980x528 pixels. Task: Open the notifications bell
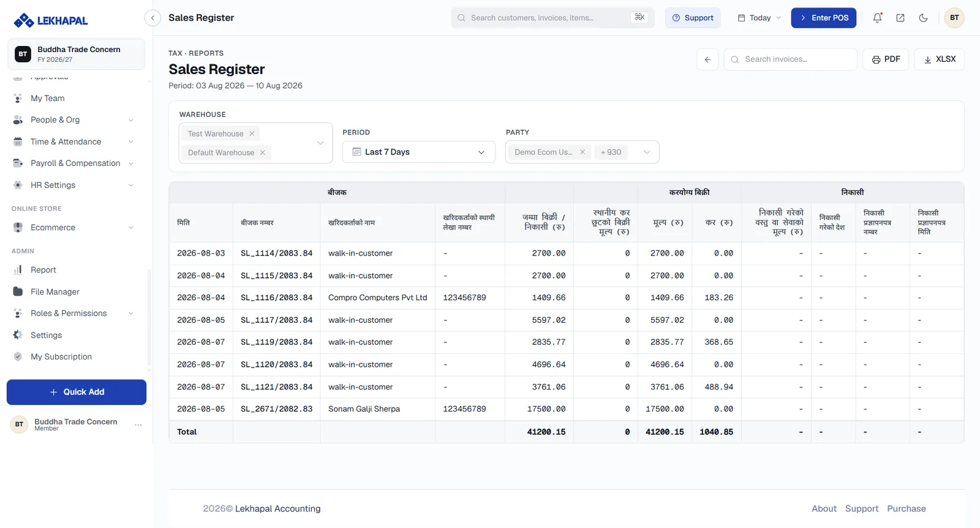click(x=877, y=18)
